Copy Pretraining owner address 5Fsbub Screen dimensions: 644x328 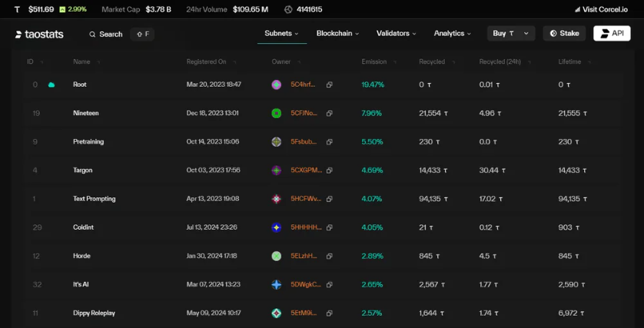click(329, 142)
